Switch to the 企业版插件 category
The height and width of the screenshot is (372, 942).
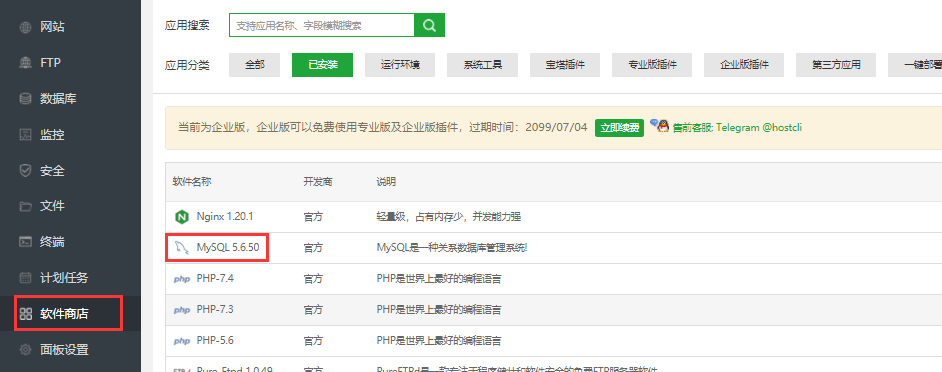[744, 65]
